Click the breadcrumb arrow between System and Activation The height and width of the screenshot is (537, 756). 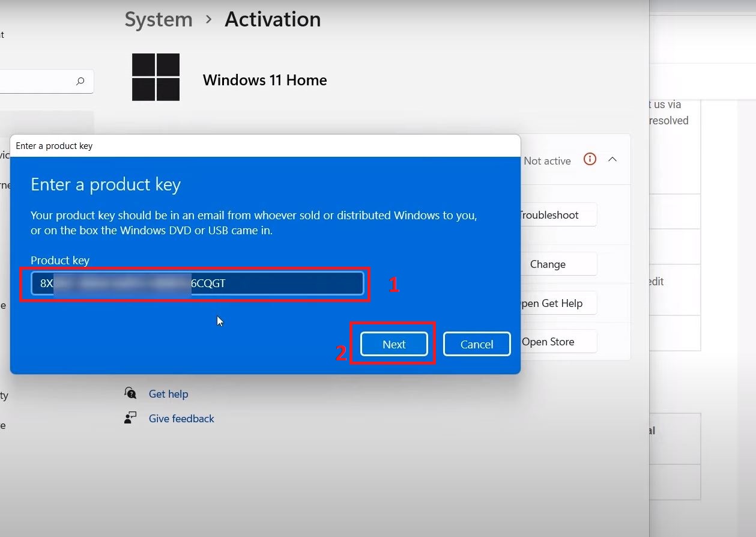tap(208, 20)
